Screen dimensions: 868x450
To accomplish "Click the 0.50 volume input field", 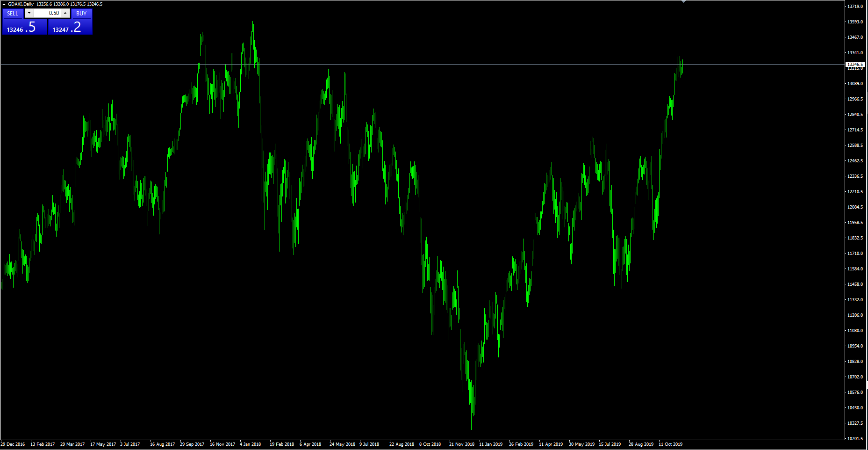I will point(48,14).
